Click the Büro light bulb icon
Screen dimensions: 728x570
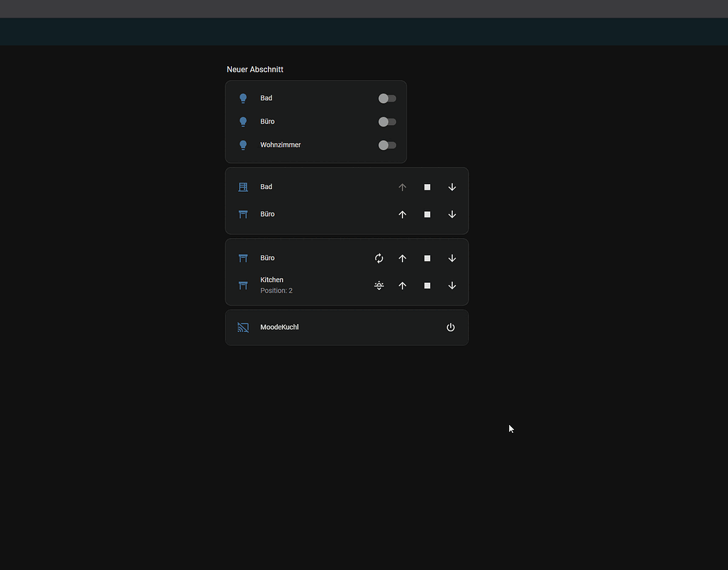pos(242,122)
